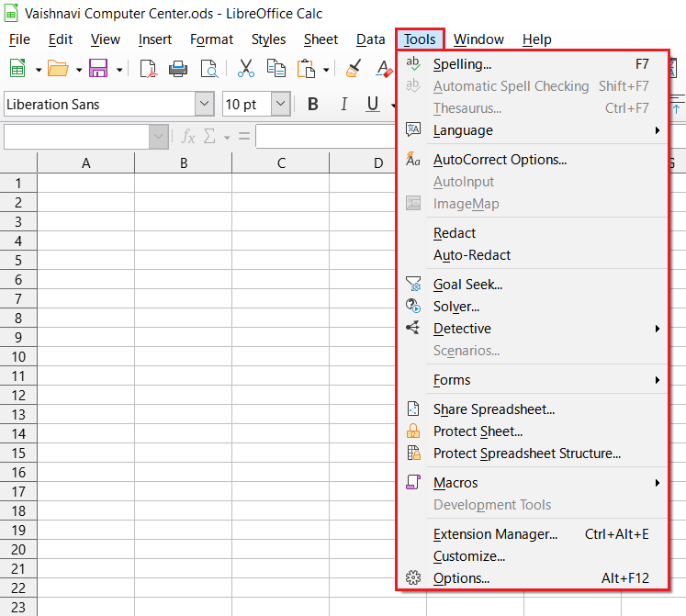This screenshot has width=686, height=616.
Task: Select column C header
Action: pyautogui.click(x=281, y=163)
